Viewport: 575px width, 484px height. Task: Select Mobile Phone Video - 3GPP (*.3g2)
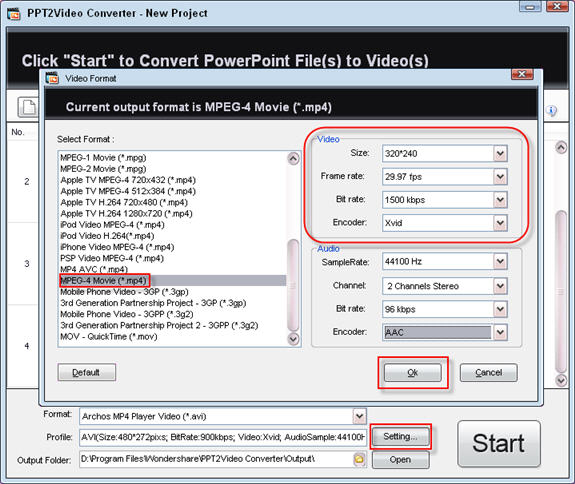[127, 314]
